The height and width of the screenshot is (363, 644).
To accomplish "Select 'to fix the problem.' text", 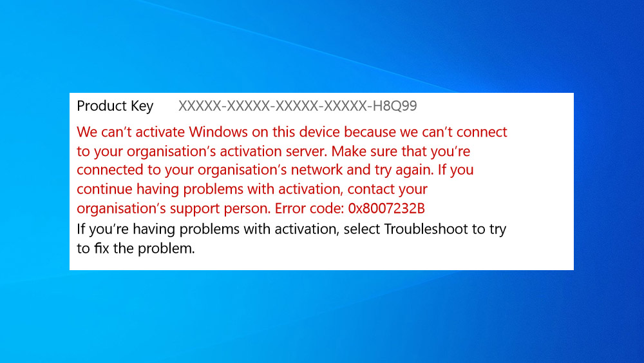I will click(135, 248).
